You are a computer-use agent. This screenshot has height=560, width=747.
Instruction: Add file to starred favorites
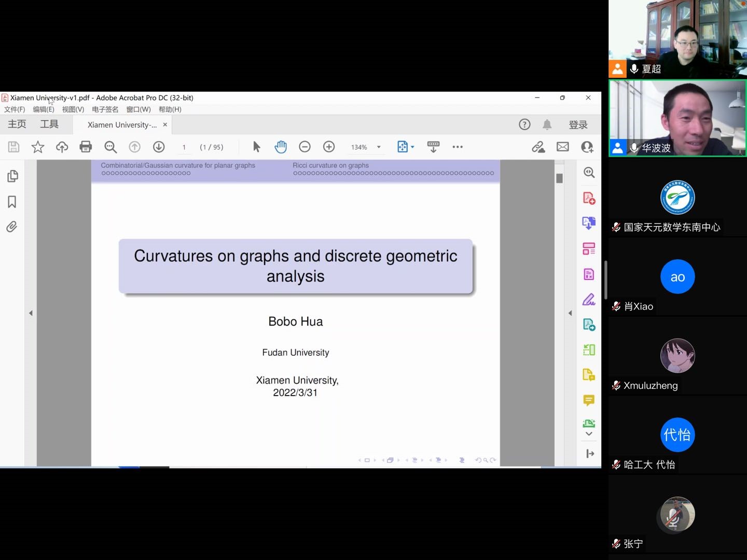point(38,147)
